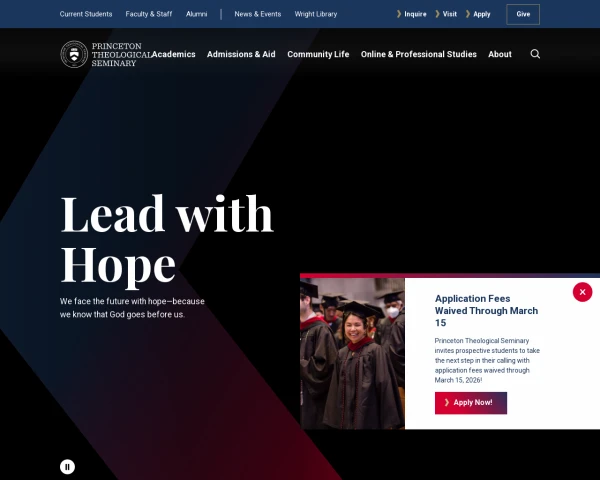Open Online & Professional Studies menu

(419, 54)
